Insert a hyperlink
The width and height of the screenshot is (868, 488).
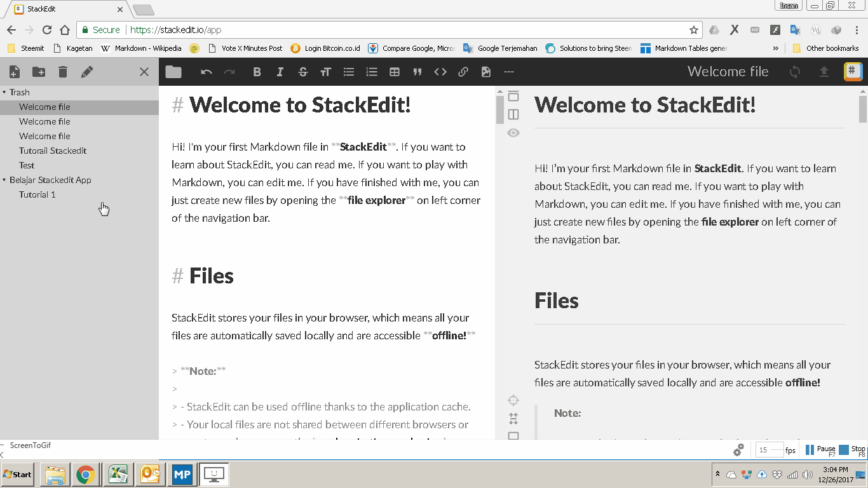point(463,72)
